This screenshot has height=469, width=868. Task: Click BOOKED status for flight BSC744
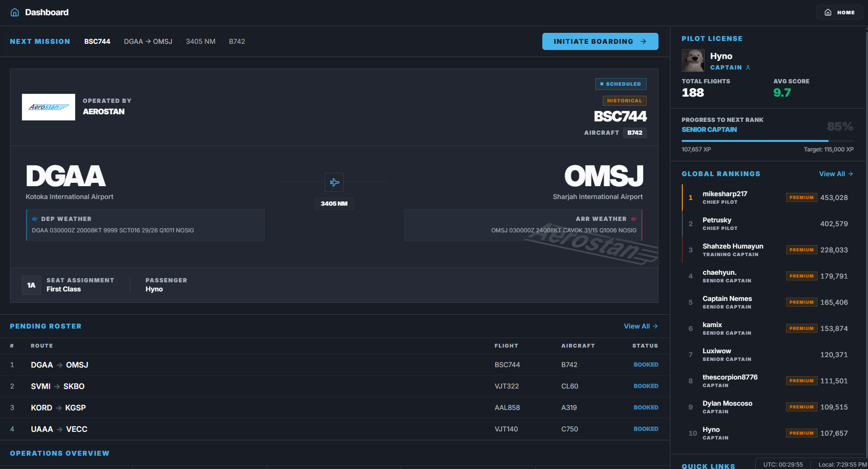click(x=646, y=365)
